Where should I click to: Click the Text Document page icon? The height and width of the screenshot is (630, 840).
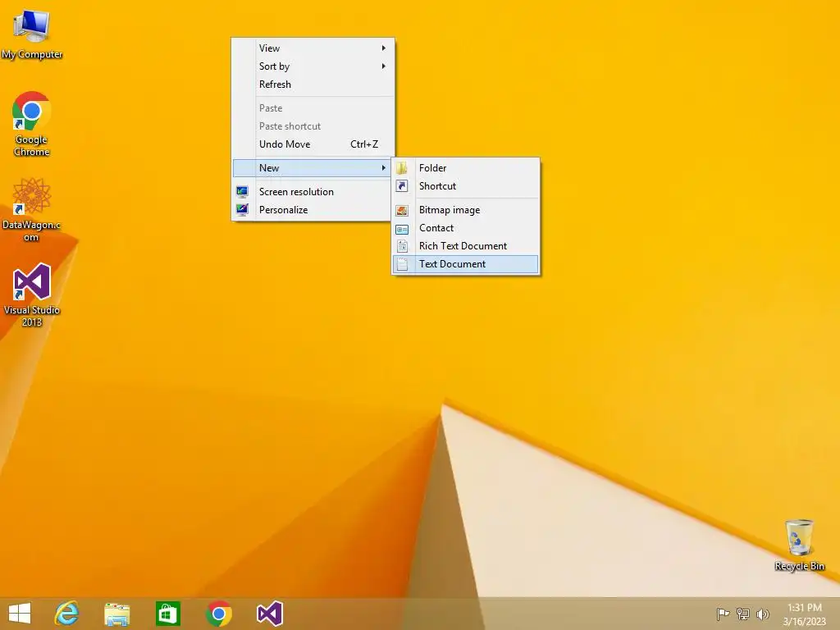tap(402, 264)
